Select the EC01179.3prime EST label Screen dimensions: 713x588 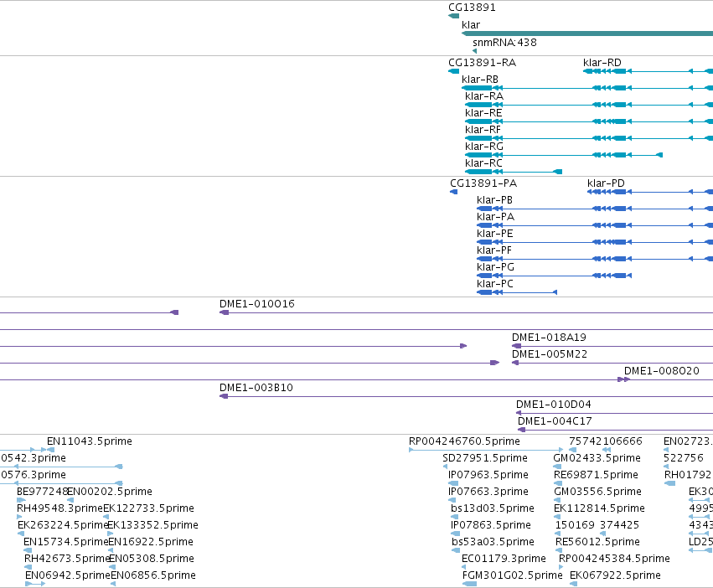(504, 559)
